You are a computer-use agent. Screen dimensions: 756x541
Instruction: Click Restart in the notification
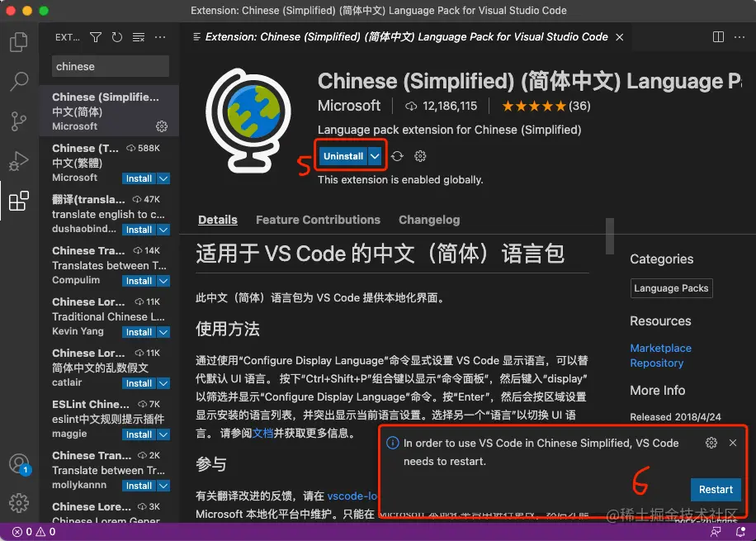716,489
